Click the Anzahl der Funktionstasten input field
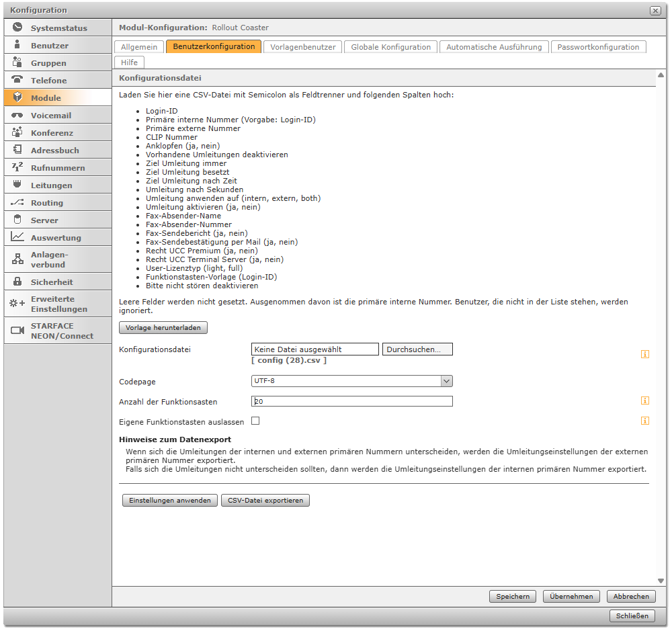Screen dimensions: 672x631 [352, 401]
